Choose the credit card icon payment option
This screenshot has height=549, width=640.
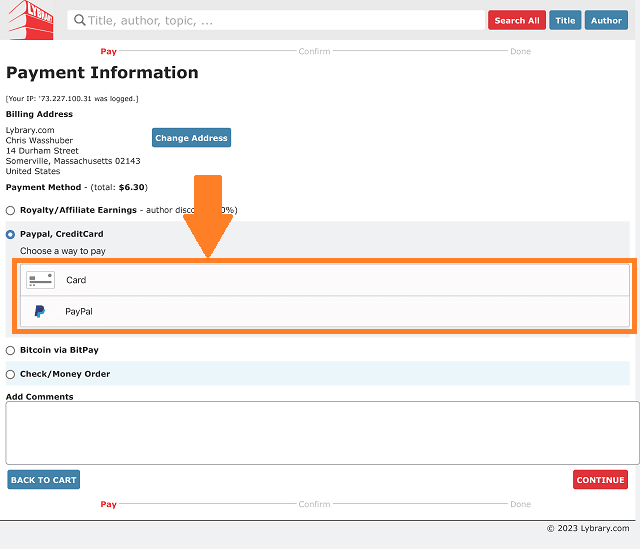40,280
